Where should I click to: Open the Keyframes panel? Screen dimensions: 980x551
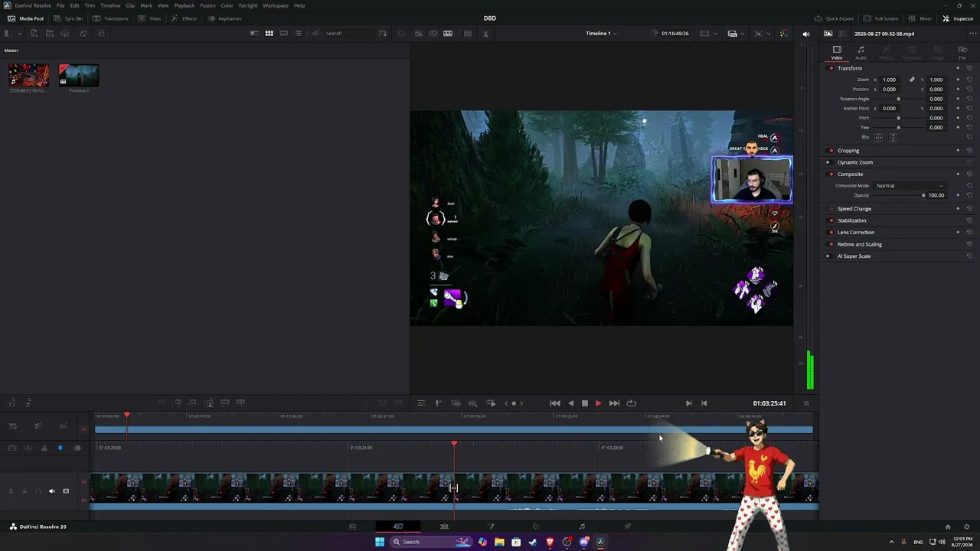(x=224, y=18)
